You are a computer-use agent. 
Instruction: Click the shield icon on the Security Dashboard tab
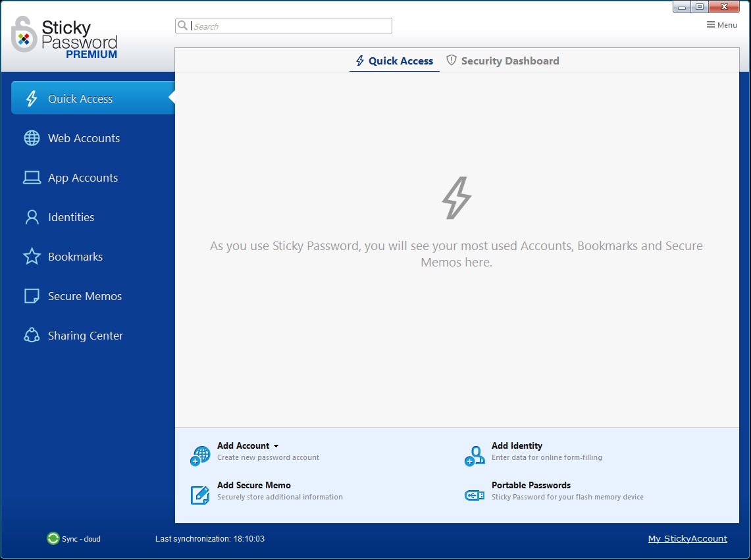451,61
